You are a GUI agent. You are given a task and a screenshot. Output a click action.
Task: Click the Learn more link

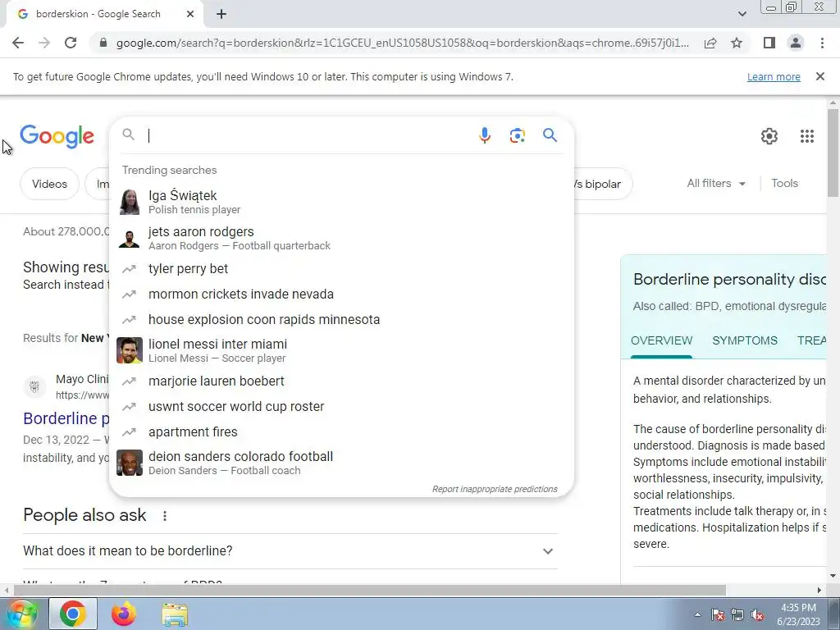click(x=774, y=76)
